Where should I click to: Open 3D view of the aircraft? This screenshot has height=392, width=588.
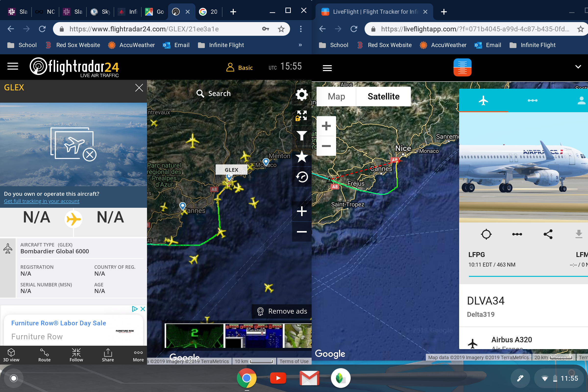click(11, 355)
